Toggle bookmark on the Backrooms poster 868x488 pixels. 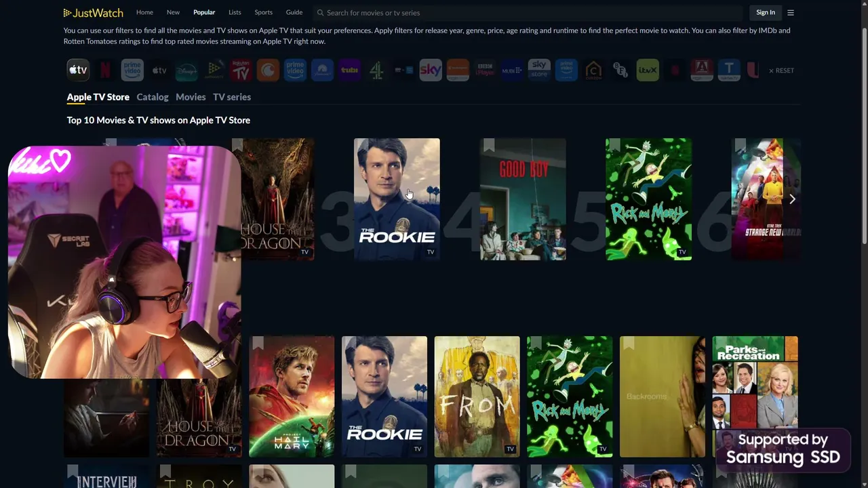(x=629, y=344)
